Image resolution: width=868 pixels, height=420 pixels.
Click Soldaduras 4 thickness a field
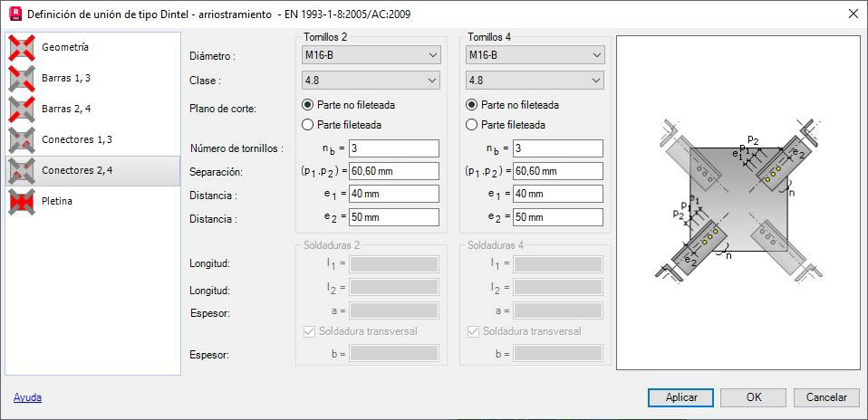click(558, 310)
